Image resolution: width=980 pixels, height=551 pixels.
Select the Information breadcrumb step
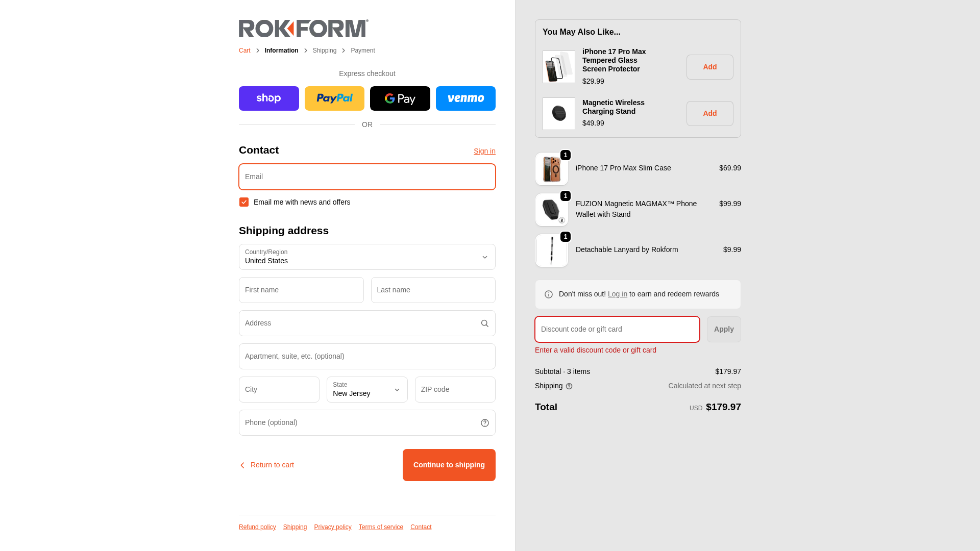tap(281, 51)
